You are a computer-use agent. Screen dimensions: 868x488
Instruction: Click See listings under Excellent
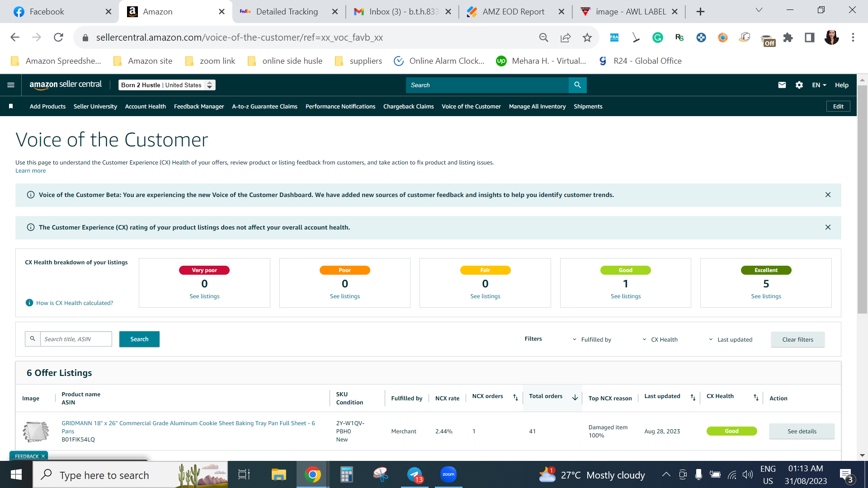(766, 296)
